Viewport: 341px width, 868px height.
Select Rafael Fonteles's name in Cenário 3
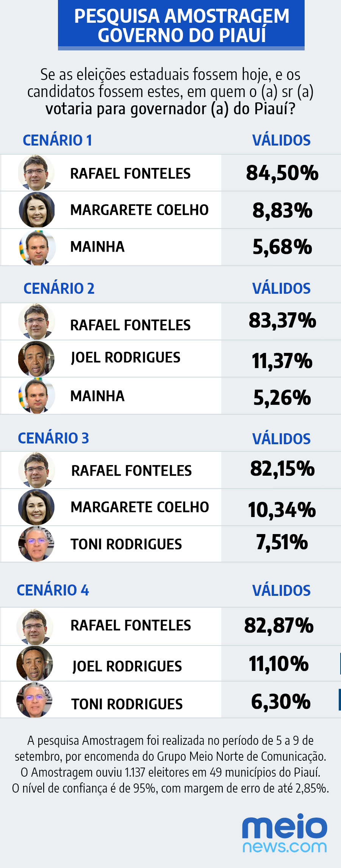click(x=131, y=471)
